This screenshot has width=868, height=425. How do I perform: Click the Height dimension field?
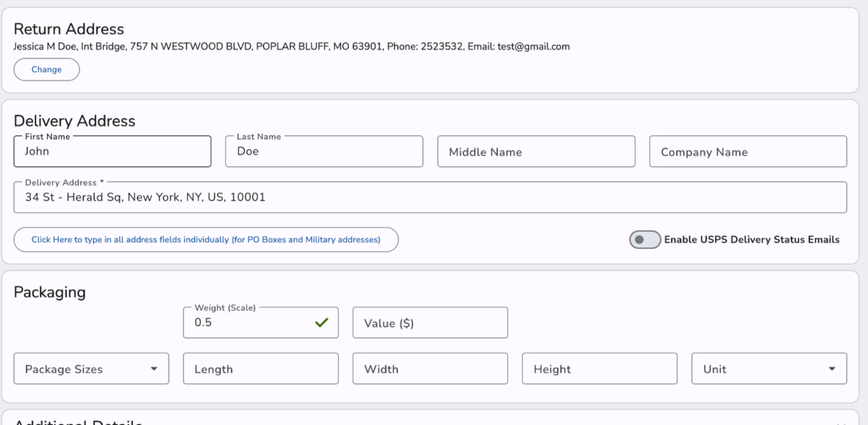coord(599,369)
